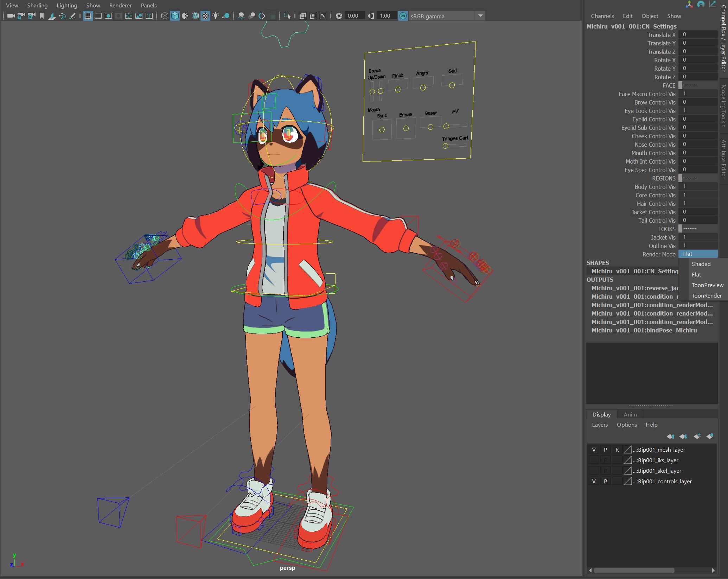Screen dimensions: 728x579
Task: Open the Render Mode Flat dropdown
Action: (x=698, y=254)
